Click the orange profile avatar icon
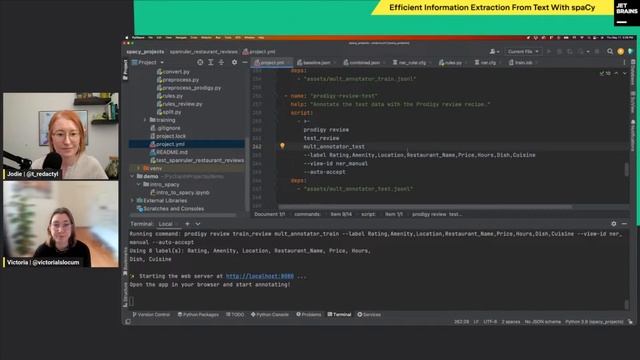Viewport: 640px width, 360px height. click(620, 51)
